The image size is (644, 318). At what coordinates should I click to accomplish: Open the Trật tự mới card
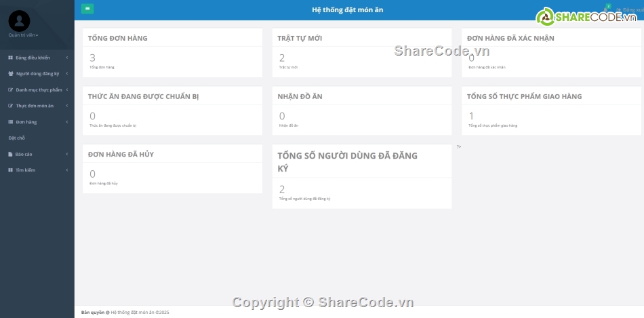361,53
